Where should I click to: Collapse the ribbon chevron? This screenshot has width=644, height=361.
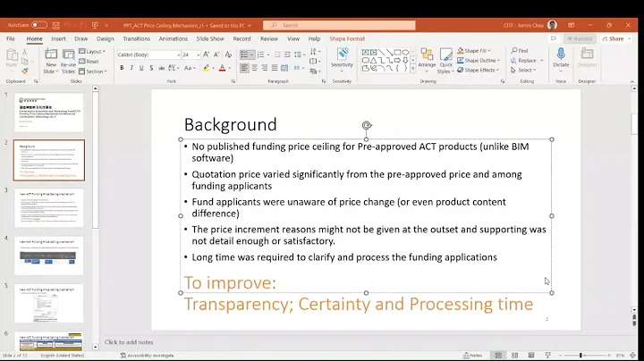click(x=632, y=81)
